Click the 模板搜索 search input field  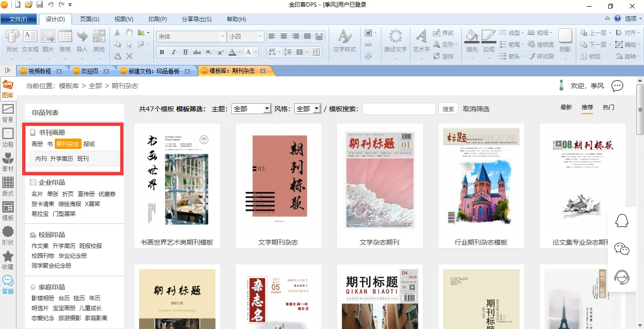399,109
